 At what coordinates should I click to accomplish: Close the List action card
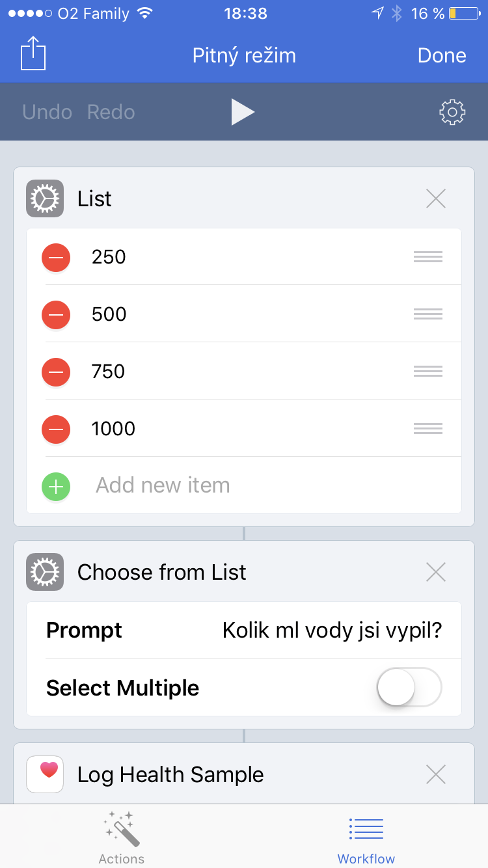[x=435, y=198]
